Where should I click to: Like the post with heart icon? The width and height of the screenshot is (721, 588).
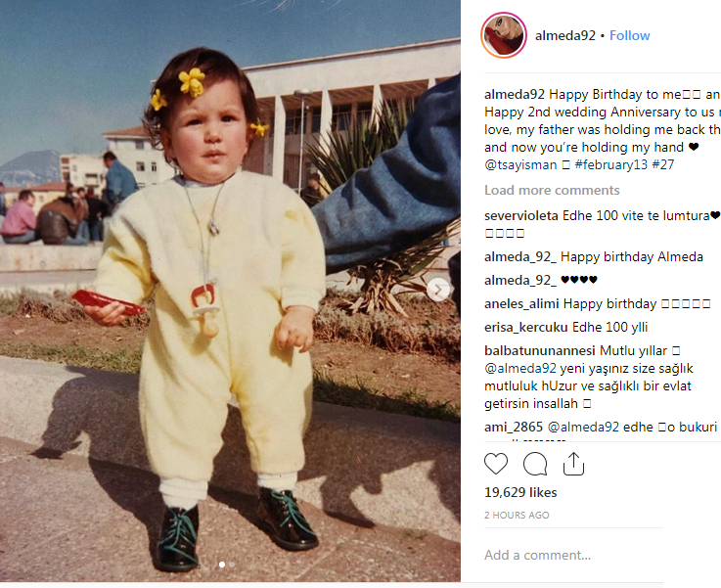click(x=496, y=464)
